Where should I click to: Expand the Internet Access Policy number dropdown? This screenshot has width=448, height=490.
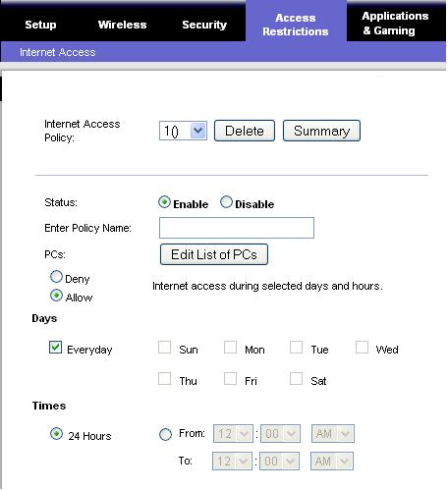(183, 131)
